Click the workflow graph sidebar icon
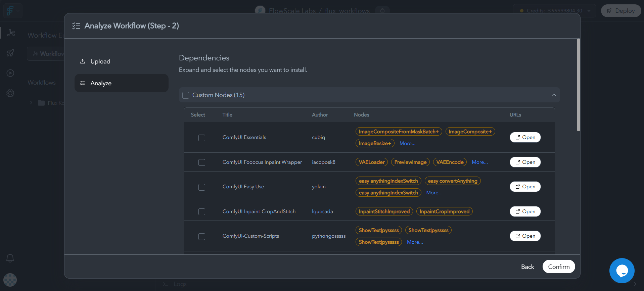644x291 pixels. click(11, 33)
